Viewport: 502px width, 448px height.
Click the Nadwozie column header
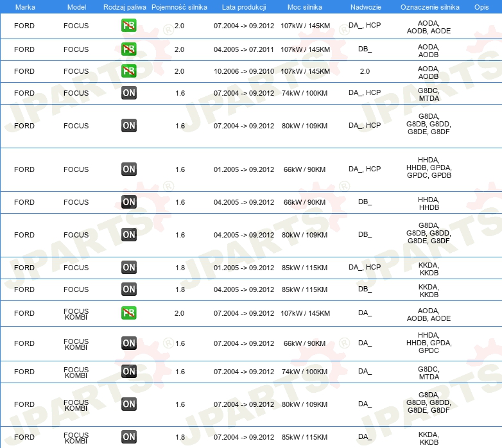pyautogui.click(x=366, y=7)
